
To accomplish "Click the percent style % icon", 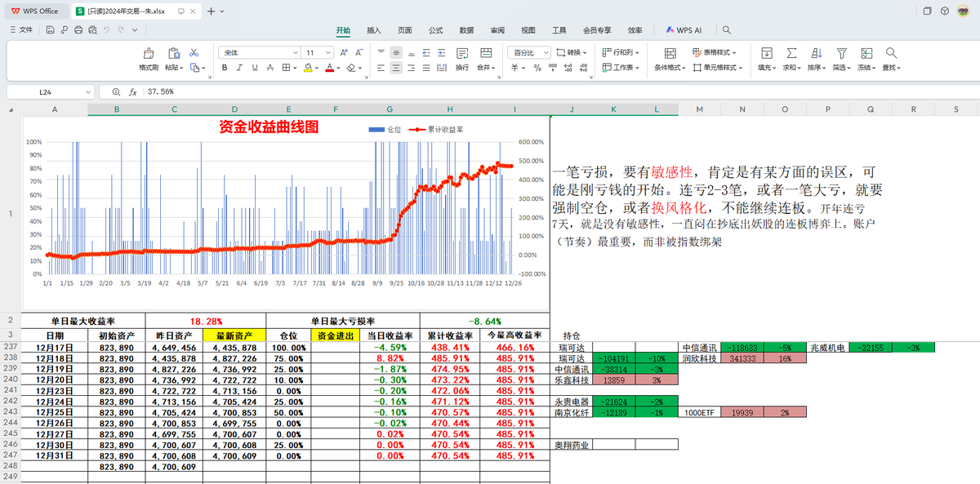I will (537, 68).
